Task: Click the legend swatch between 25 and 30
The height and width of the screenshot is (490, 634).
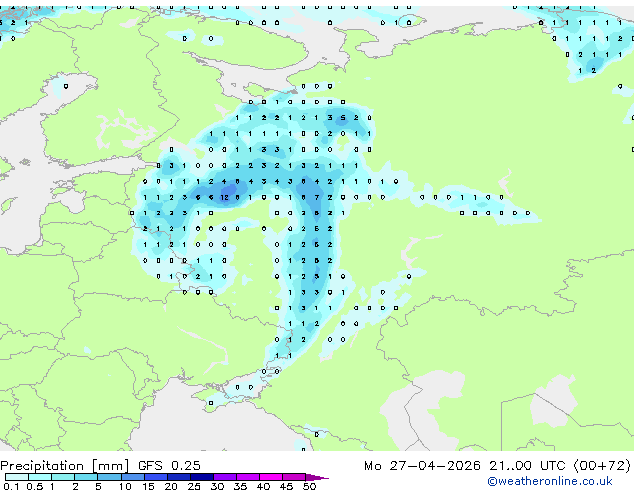Action: (x=202, y=477)
